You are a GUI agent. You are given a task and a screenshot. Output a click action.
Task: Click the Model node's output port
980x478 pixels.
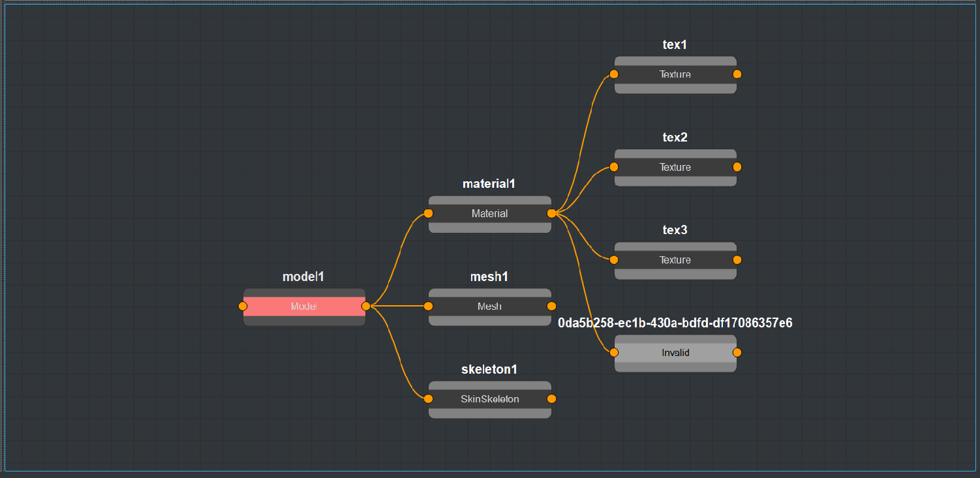(x=366, y=306)
